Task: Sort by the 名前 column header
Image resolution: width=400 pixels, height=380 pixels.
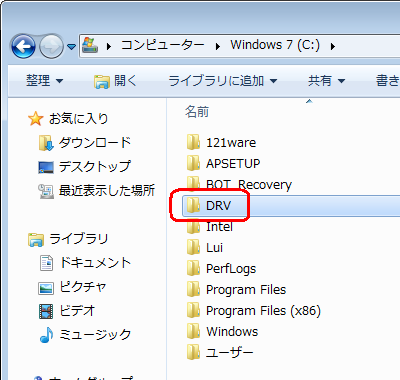Action: coord(197,112)
